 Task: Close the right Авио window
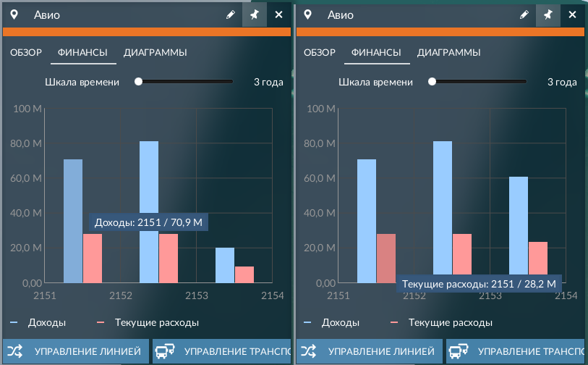coord(572,14)
